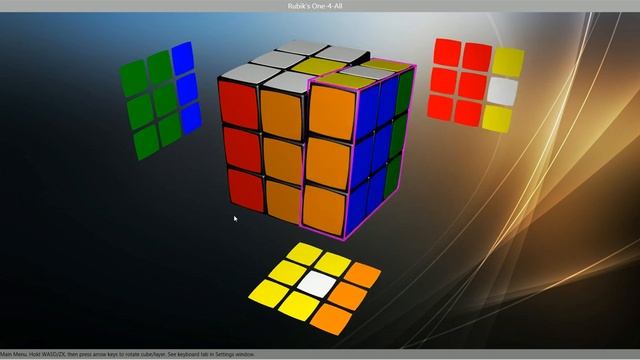Click the red center sticker of right mirror face
This screenshot has height=360, width=640.
472,85
